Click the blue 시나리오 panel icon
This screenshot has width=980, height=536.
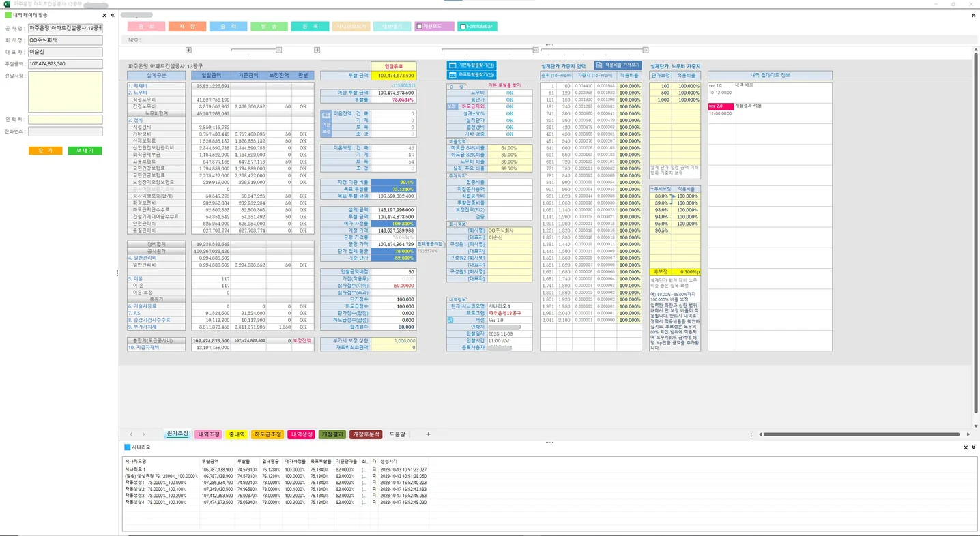click(127, 447)
